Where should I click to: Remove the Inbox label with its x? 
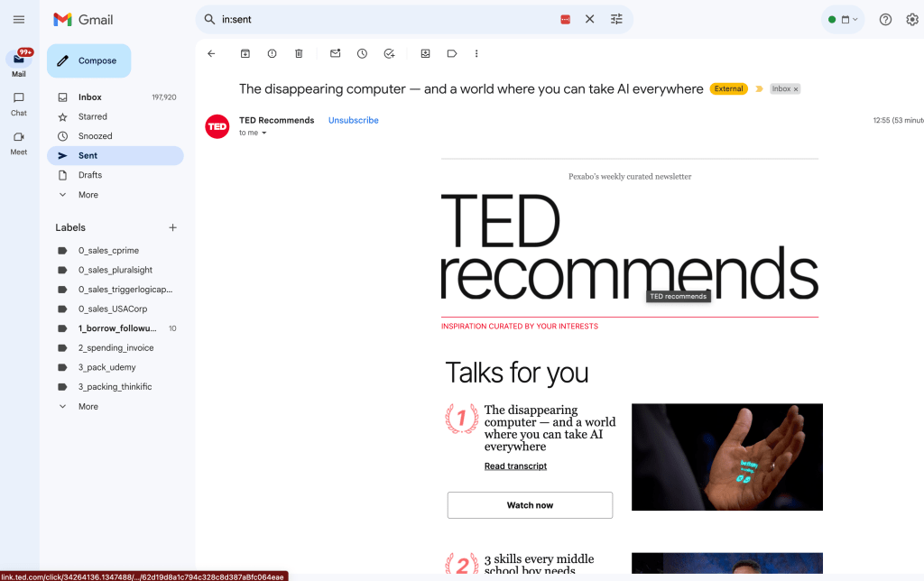point(796,89)
